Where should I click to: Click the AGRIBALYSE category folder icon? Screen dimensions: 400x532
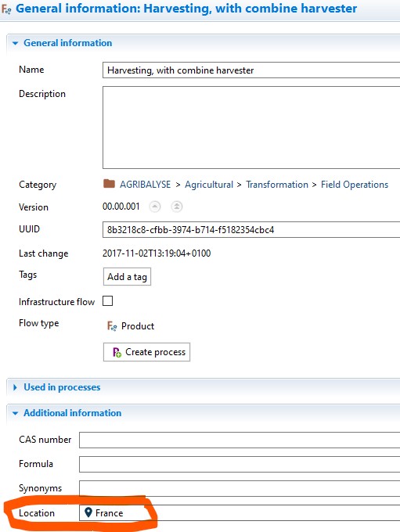coord(109,184)
